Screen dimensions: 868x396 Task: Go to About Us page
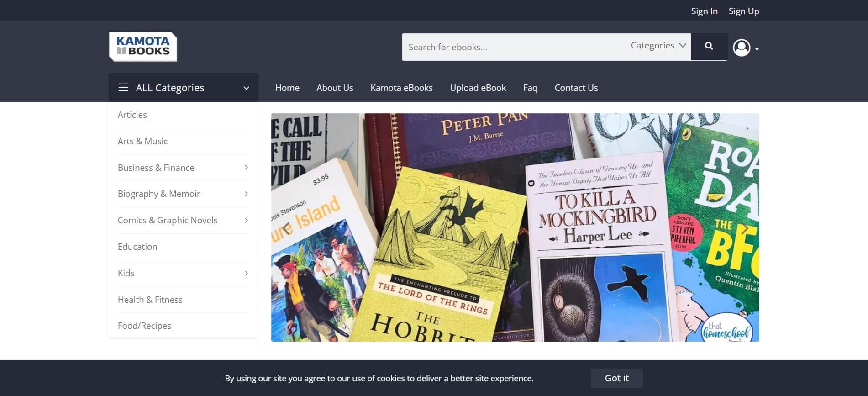click(x=335, y=88)
